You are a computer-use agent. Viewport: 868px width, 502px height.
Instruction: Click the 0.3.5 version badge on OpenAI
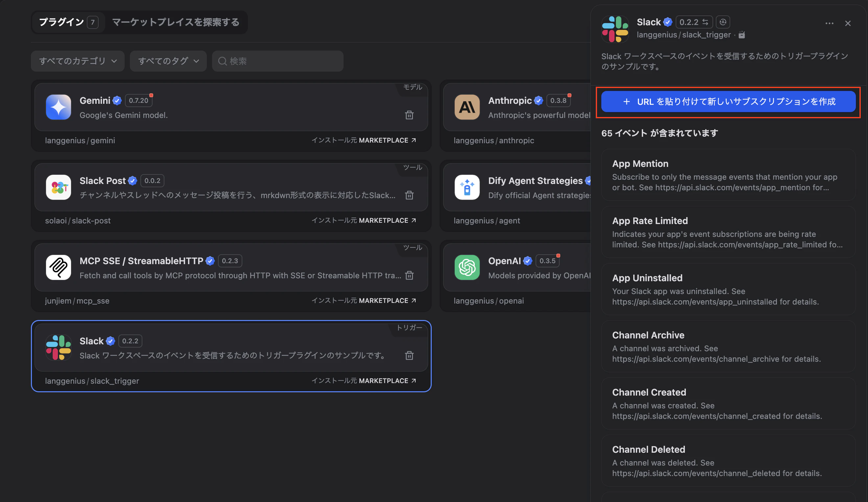coord(547,261)
